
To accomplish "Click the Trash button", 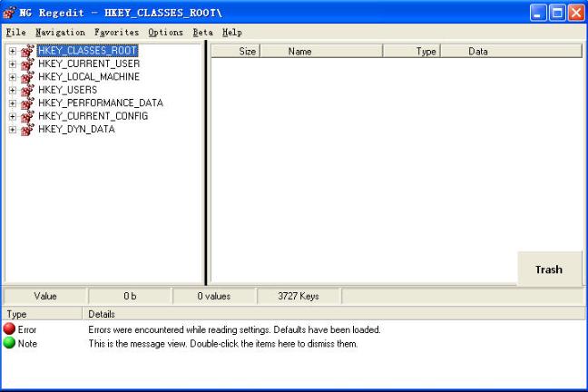I will click(x=548, y=269).
